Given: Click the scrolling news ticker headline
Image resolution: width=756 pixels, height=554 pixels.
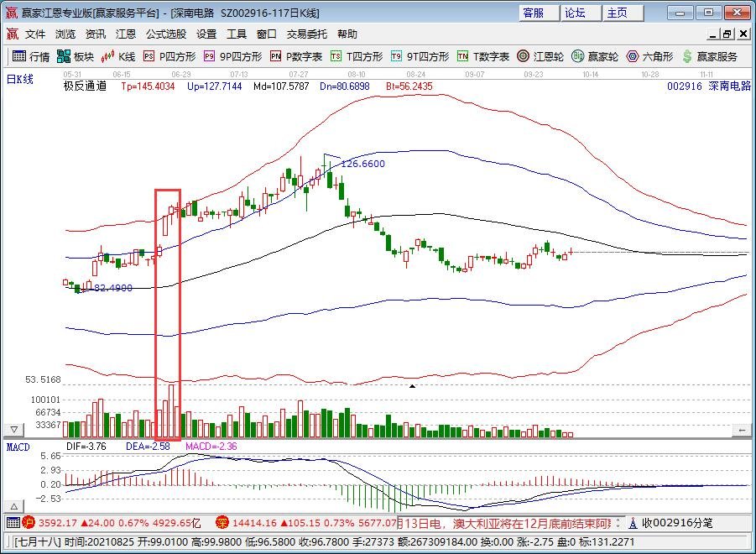Looking at the screenshot, I should [512, 523].
